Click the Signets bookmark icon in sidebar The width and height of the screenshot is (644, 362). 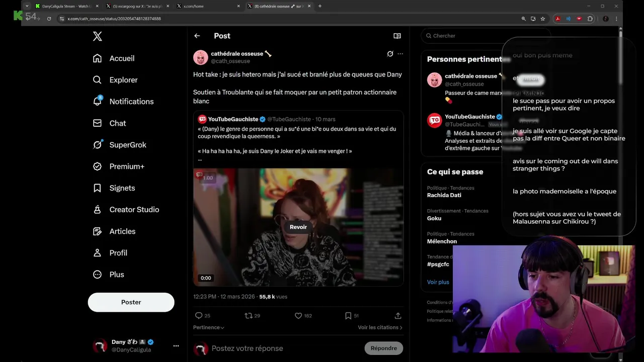(98, 188)
